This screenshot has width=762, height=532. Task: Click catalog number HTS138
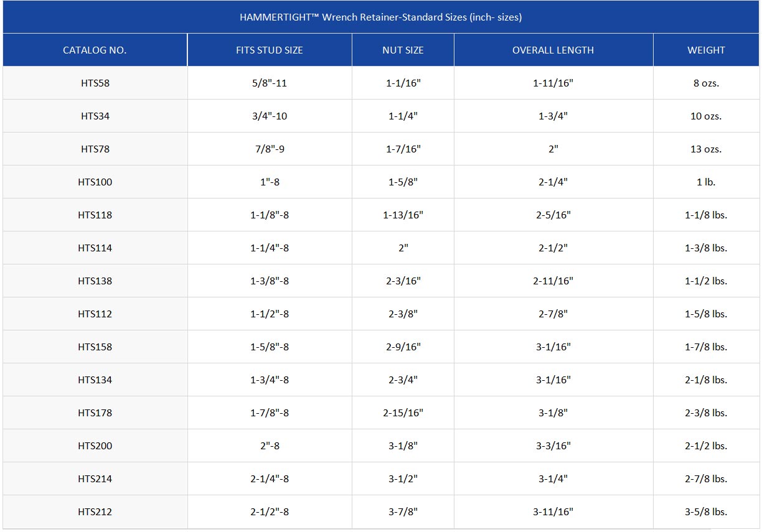(95, 281)
